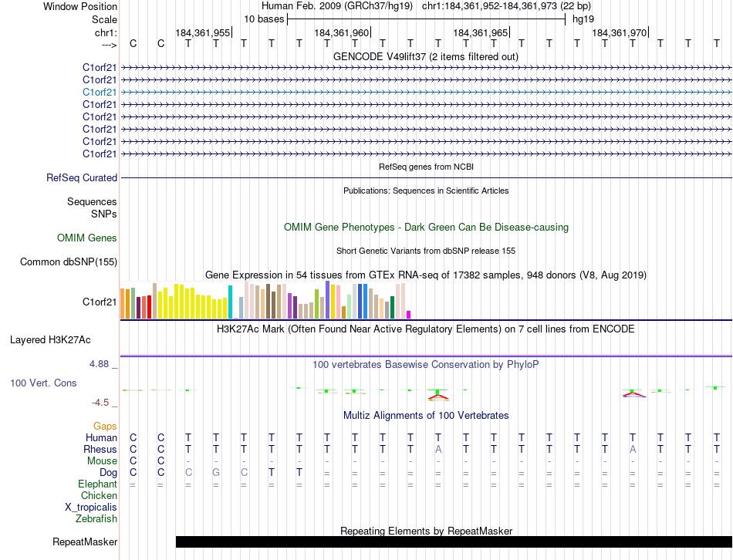
Task: Click the cyan bar in GTEx expression chart
Action: [x=230, y=302]
